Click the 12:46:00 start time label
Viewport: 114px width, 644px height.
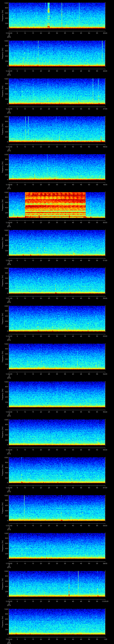[9, 109]
